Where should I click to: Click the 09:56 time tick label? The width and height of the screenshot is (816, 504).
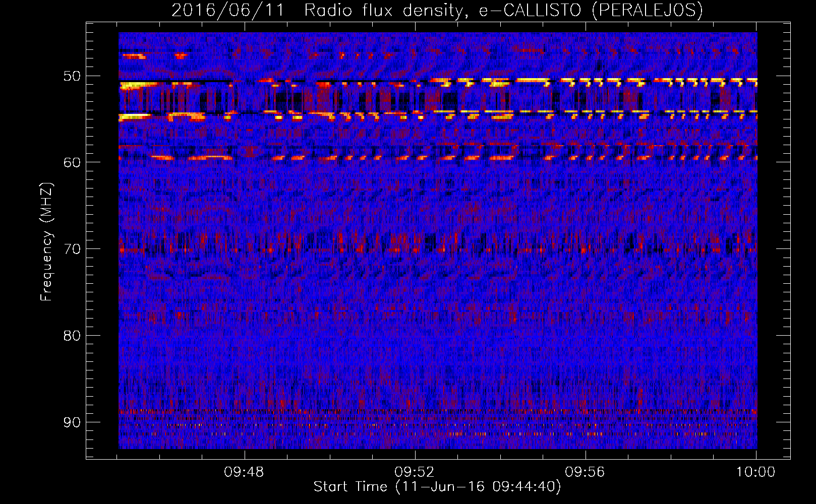(x=585, y=472)
